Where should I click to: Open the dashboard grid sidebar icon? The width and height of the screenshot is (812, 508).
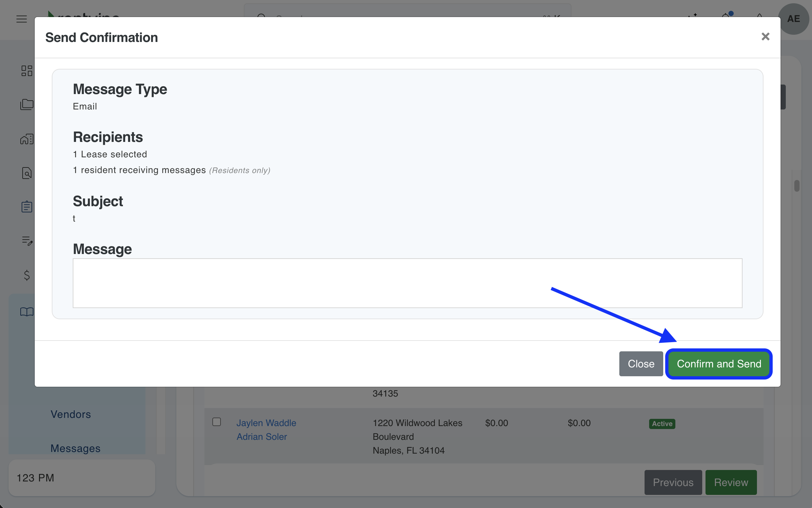click(27, 70)
